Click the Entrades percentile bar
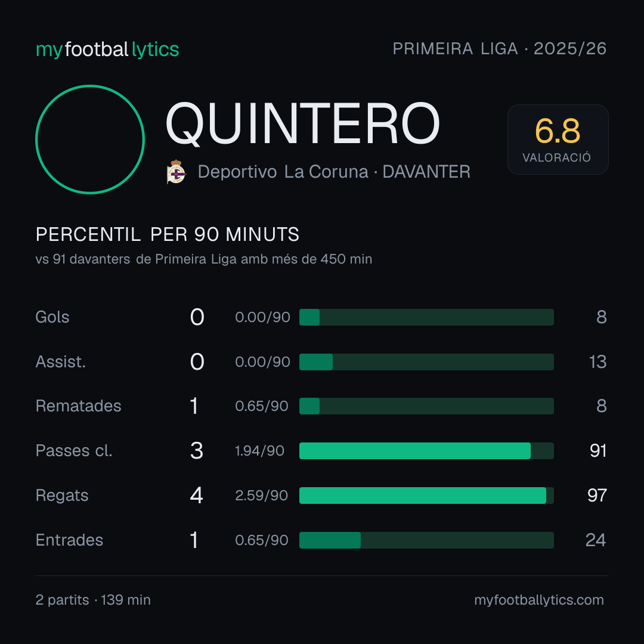Image resolution: width=644 pixels, height=644 pixels. [426, 540]
